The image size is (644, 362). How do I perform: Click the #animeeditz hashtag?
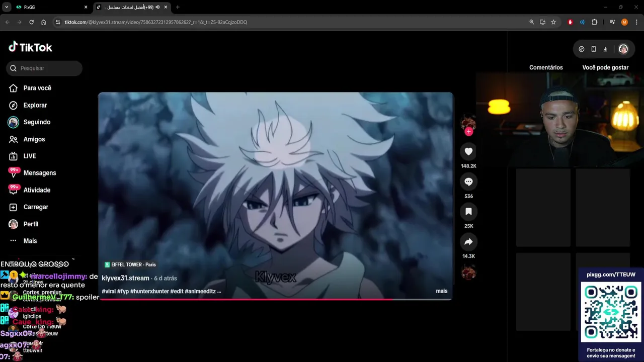[200, 291]
